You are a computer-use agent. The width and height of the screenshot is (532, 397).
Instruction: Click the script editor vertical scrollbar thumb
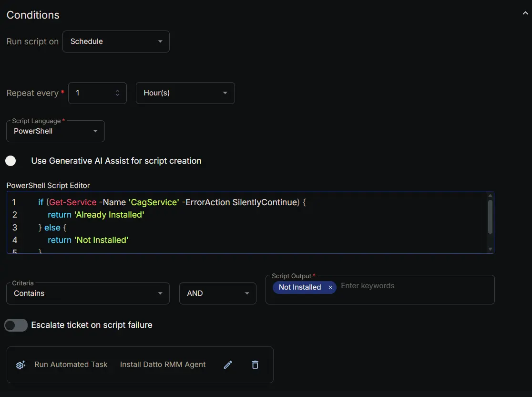[x=490, y=217]
